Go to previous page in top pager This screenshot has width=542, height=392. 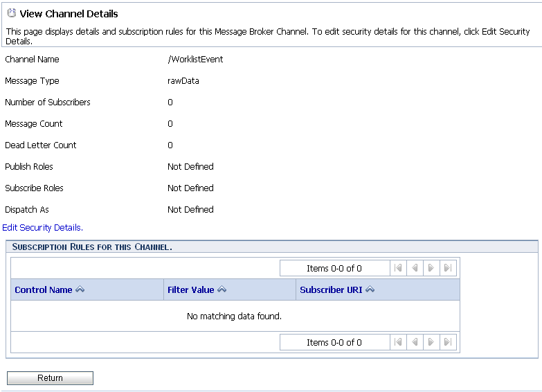[x=415, y=268]
